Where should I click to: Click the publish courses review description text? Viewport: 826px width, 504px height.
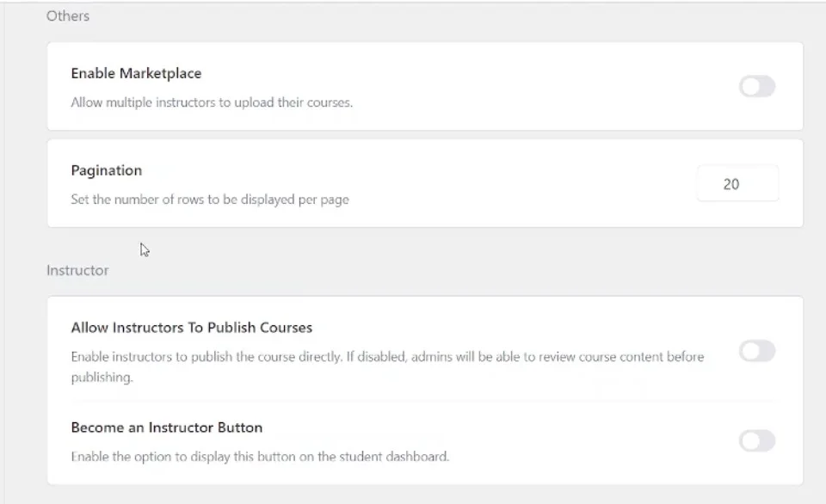click(x=386, y=356)
